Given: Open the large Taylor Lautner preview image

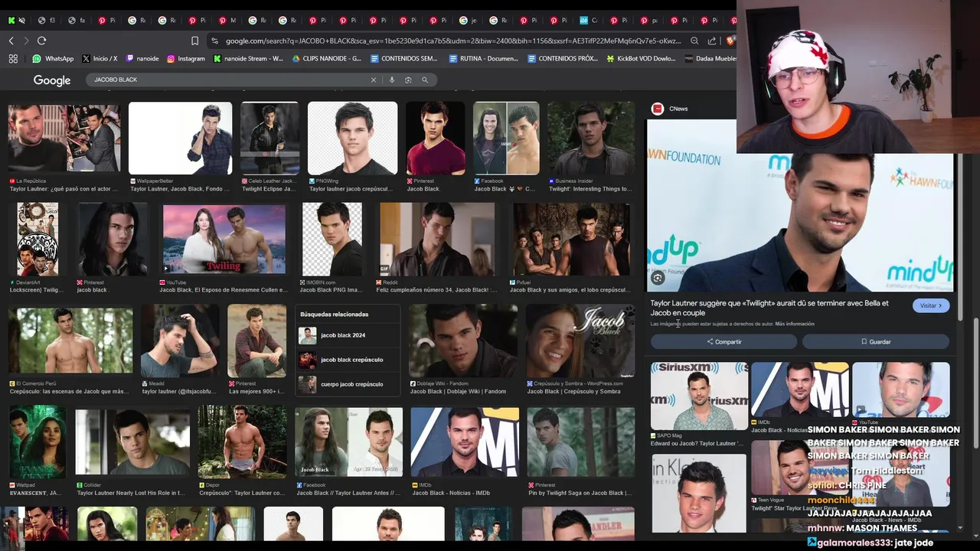Looking at the screenshot, I should (800, 205).
